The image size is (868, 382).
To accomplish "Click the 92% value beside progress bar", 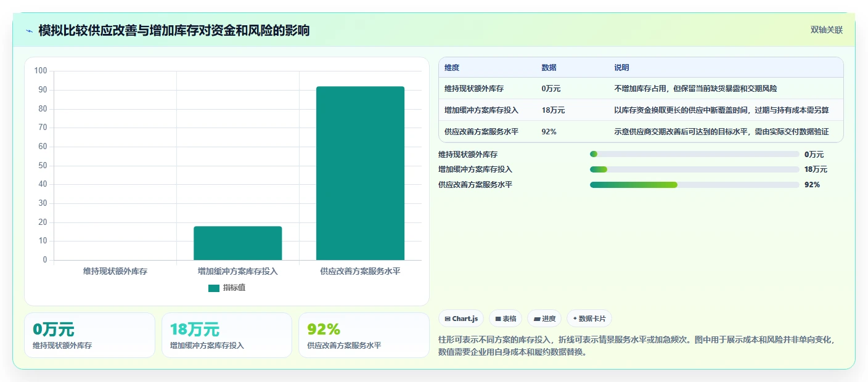I will tap(812, 185).
